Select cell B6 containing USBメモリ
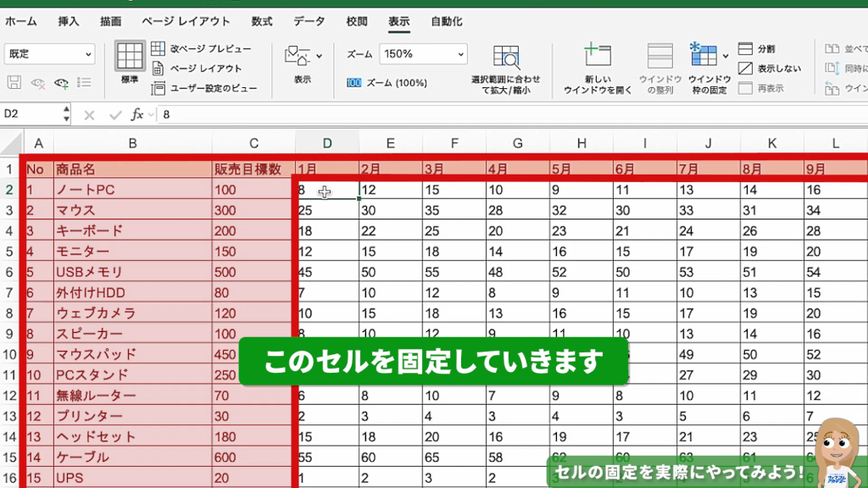This screenshot has height=488, width=868. click(132, 272)
